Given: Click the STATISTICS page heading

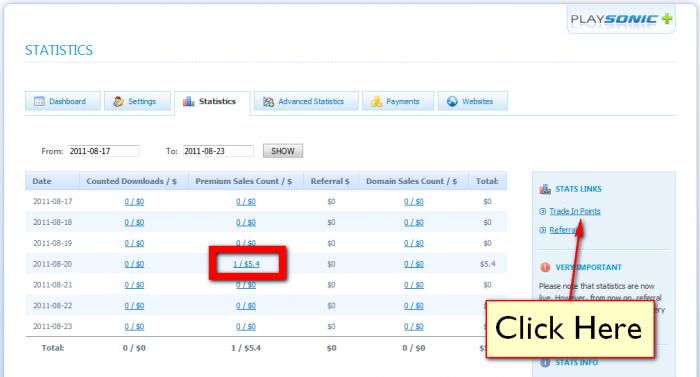Looking at the screenshot, I should [58, 50].
